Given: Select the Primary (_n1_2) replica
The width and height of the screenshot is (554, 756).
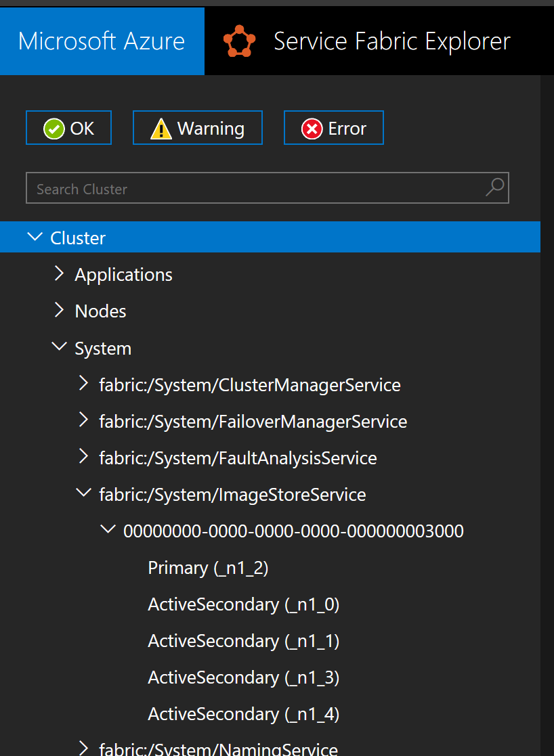Looking at the screenshot, I should (x=208, y=568).
